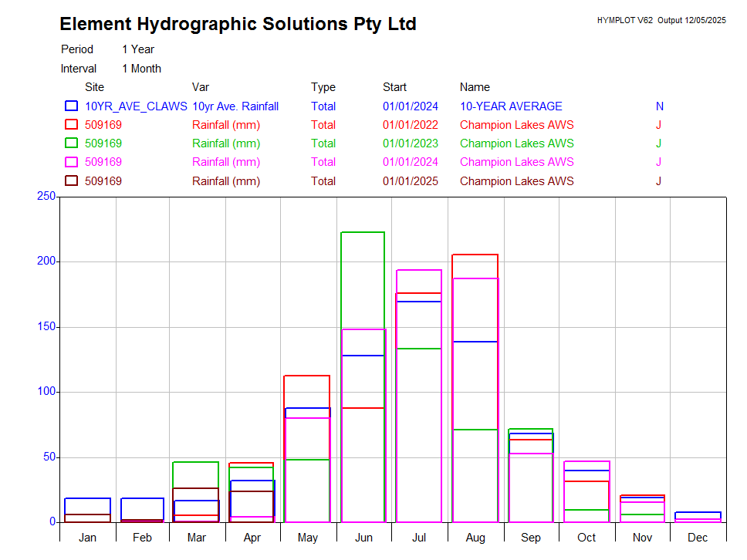Viewport: 747px width, 560px height.
Task: Click the green Rainfall (mm) variable
Action: (226, 143)
